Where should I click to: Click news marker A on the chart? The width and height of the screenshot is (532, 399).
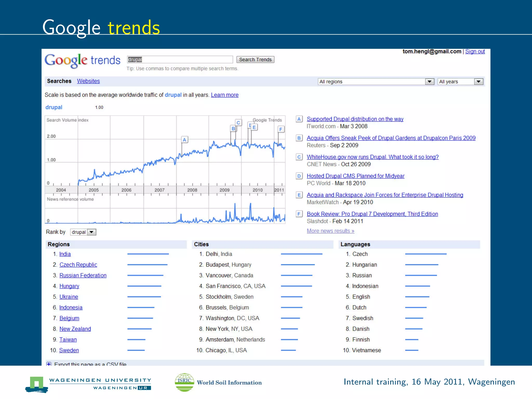(184, 140)
